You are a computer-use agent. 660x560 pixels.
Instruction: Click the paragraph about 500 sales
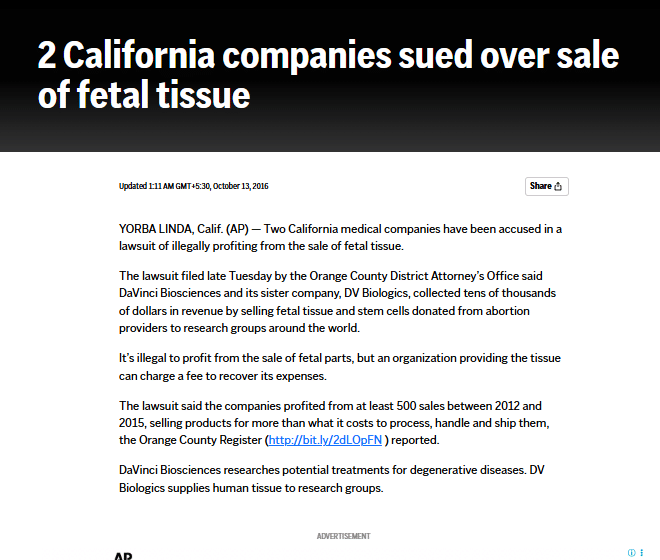point(334,423)
